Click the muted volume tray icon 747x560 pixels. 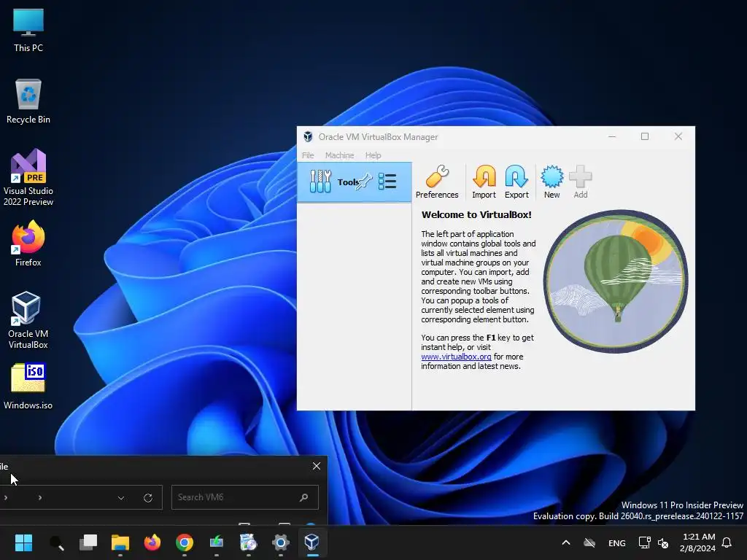662,542
